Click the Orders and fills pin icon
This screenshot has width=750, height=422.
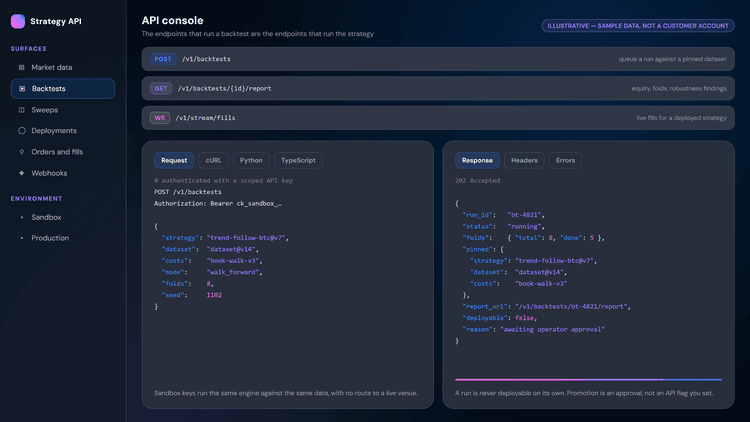(22, 152)
